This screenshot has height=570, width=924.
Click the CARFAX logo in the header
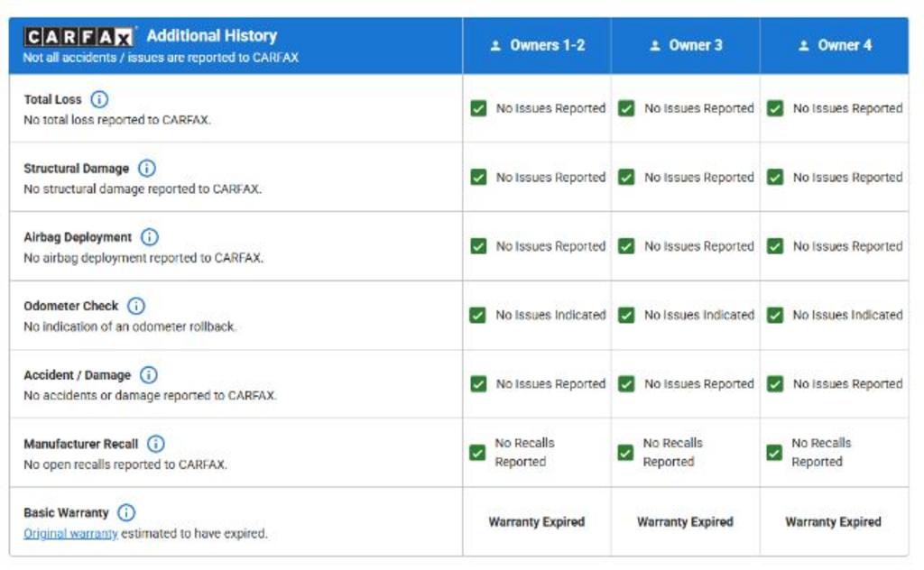[x=79, y=37]
